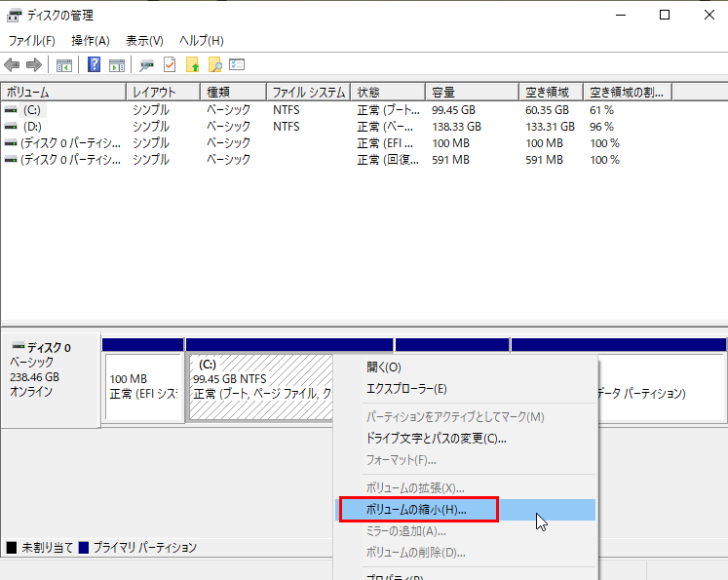Click greyed パーティションをアクティブとしてマーク(M) entry
Image resolution: width=728 pixels, height=580 pixels.
466,417
